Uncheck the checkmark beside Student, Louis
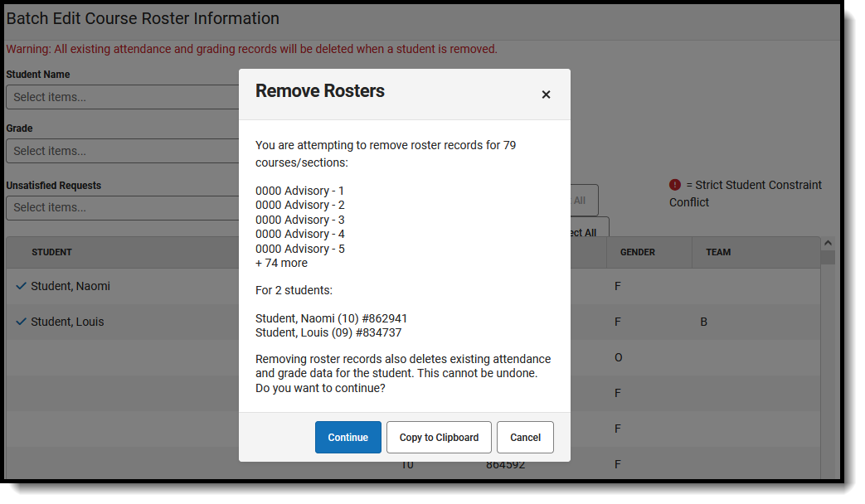Image resolution: width=865 pixels, height=504 pixels. click(x=21, y=322)
